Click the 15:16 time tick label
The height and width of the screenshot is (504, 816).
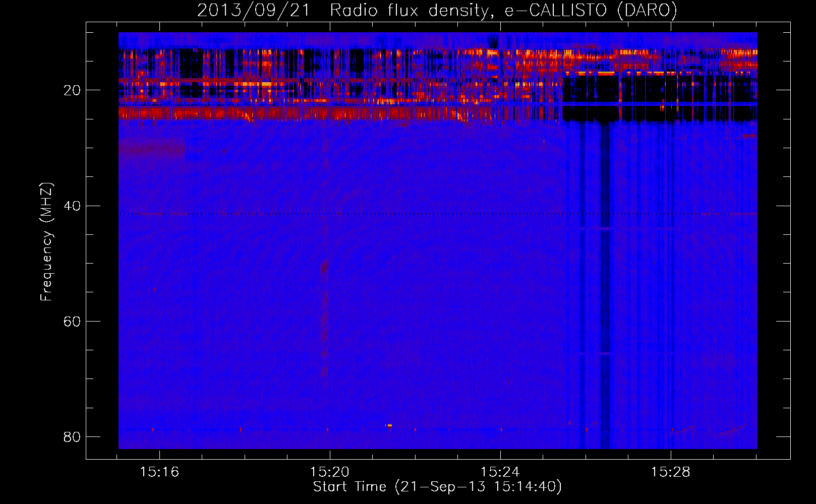(x=159, y=472)
